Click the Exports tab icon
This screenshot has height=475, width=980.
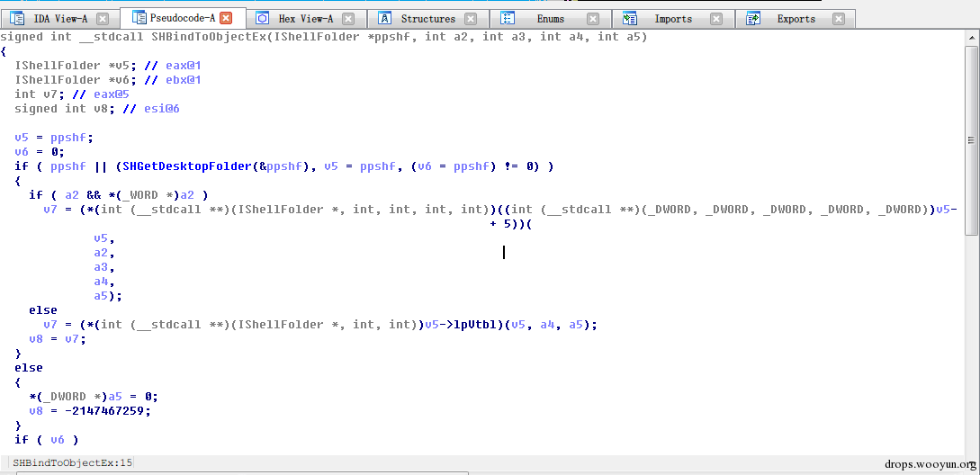coord(753,19)
